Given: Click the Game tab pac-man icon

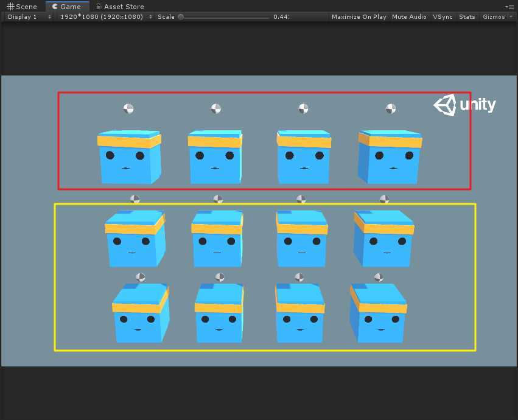Looking at the screenshot, I should 55,6.
